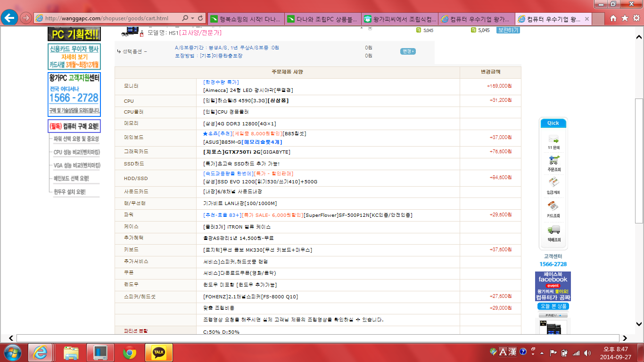This screenshot has width=644, height=362.
Task: Click the volume speaker tray icon
Action: [587, 353]
